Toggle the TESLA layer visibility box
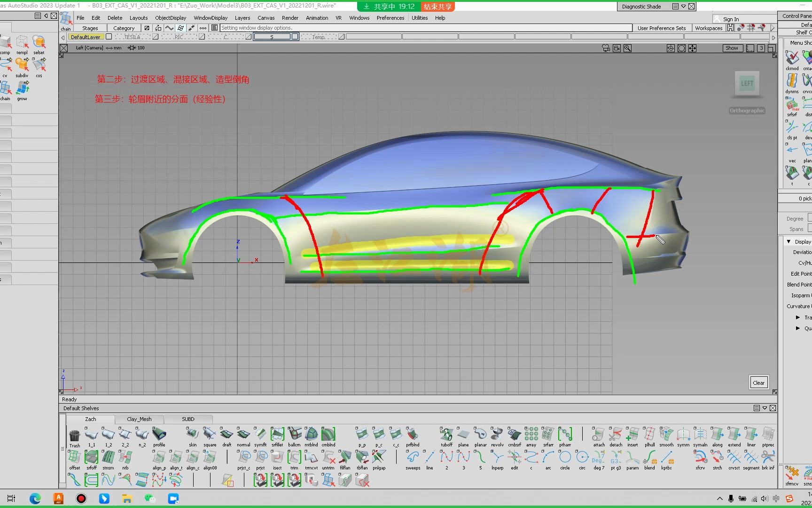The height and width of the screenshot is (508, 812). point(156,37)
